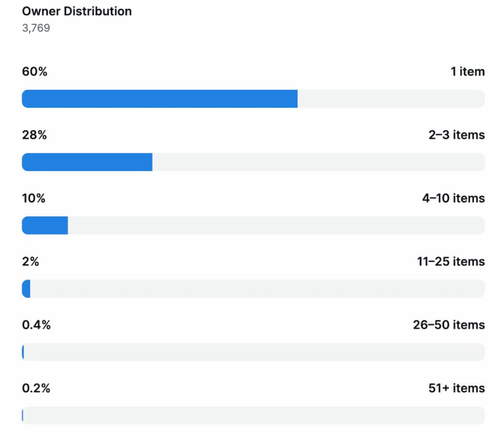
Task: Click the blue fill of the 4–10 items bar
Action: click(45, 226)
